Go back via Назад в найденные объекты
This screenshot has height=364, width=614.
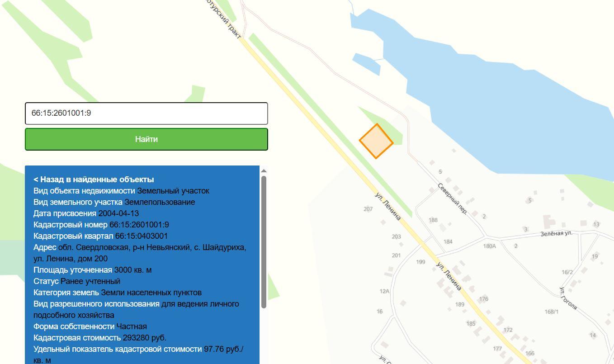click(94, 180)
